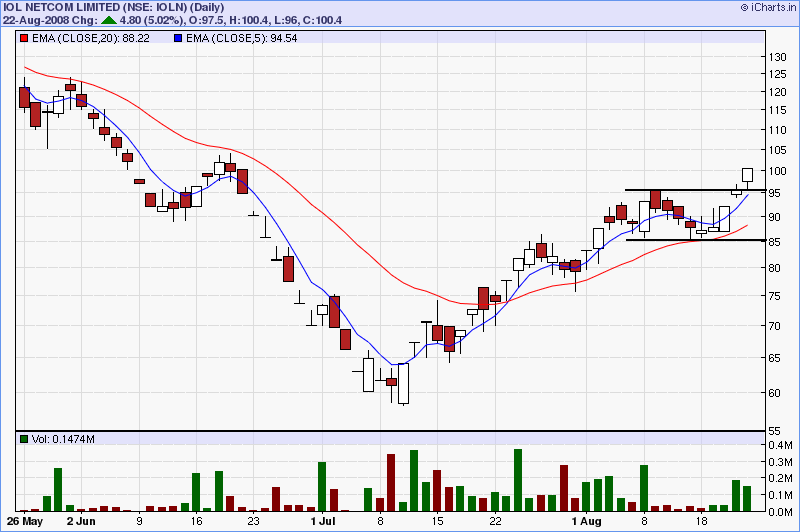Click the '0.4M' volume axis label

pos(781,445)
